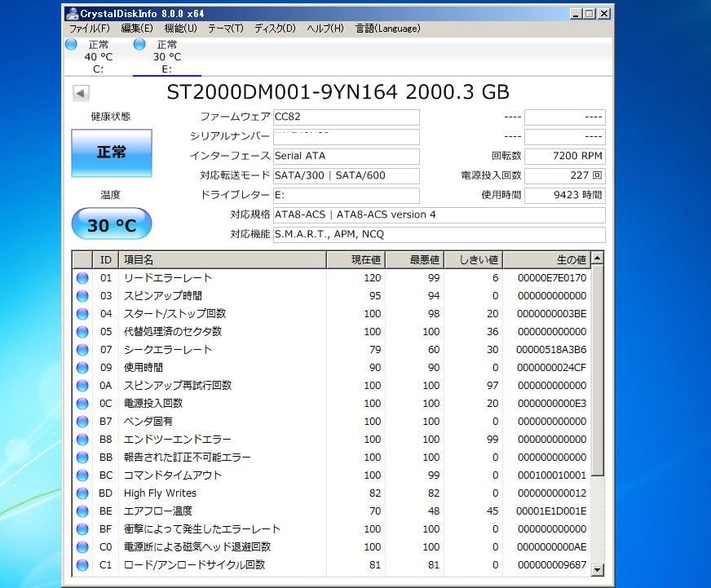Select the E: drive status orb
Screen dimensions: 711x588
[139, 44]
